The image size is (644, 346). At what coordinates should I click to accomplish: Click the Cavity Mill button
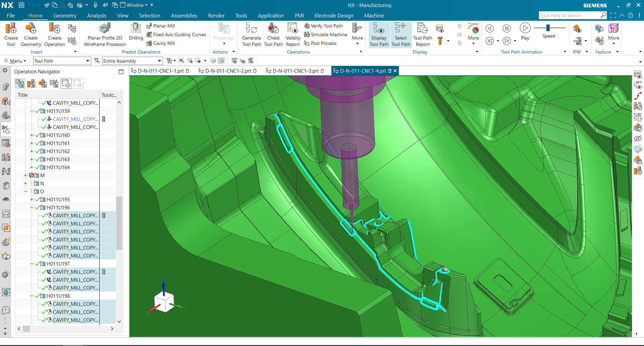click(x=160, y=43)
